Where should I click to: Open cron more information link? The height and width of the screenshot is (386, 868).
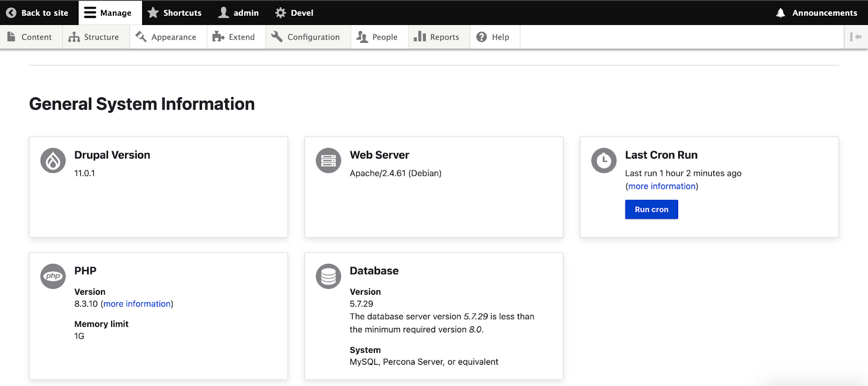662,186
